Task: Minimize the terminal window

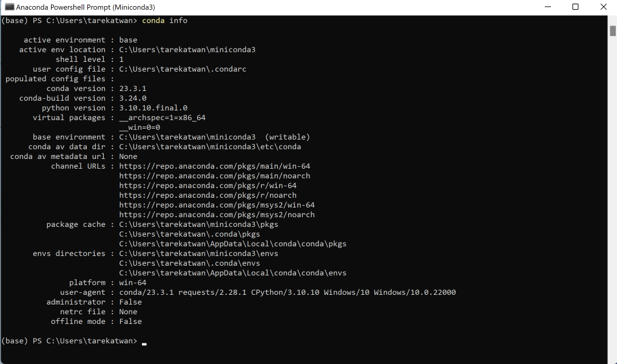Action: click(548, 7)
